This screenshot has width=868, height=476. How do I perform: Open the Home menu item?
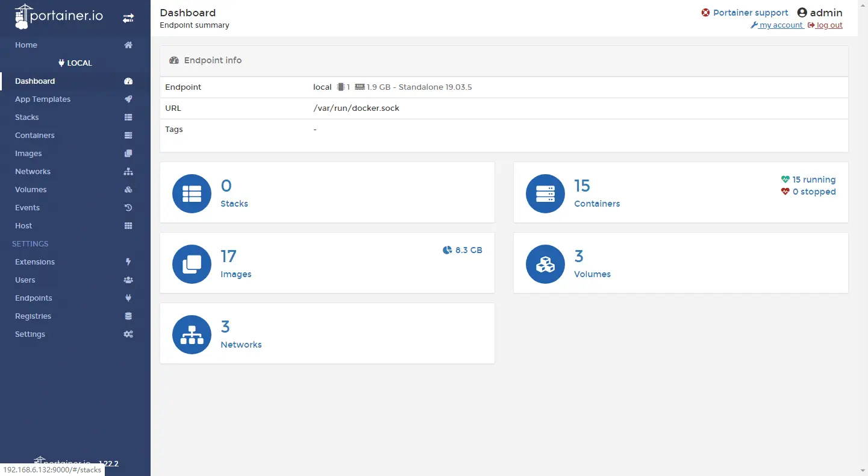tap(75, 45)
